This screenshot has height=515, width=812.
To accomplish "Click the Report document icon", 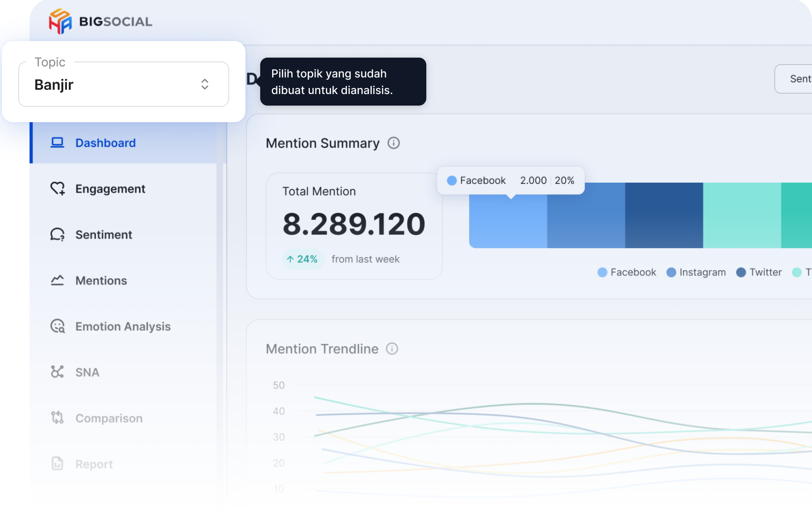I will [x=57, y=464].
